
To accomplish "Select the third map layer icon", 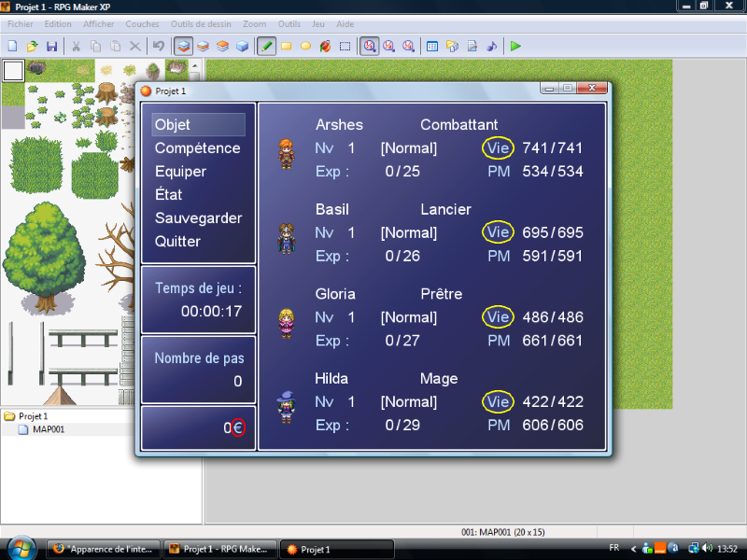I will click(x=222, y=46).
